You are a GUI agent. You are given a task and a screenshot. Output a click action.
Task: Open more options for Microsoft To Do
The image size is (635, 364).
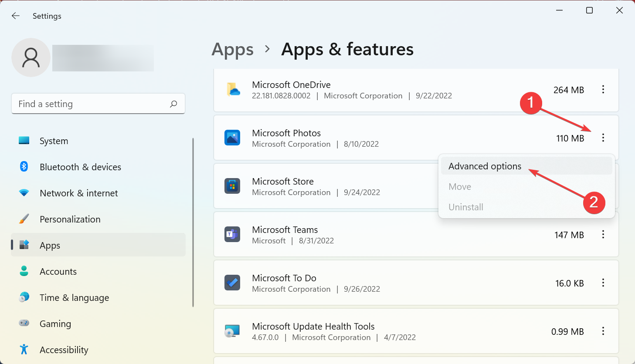point(603,283)
